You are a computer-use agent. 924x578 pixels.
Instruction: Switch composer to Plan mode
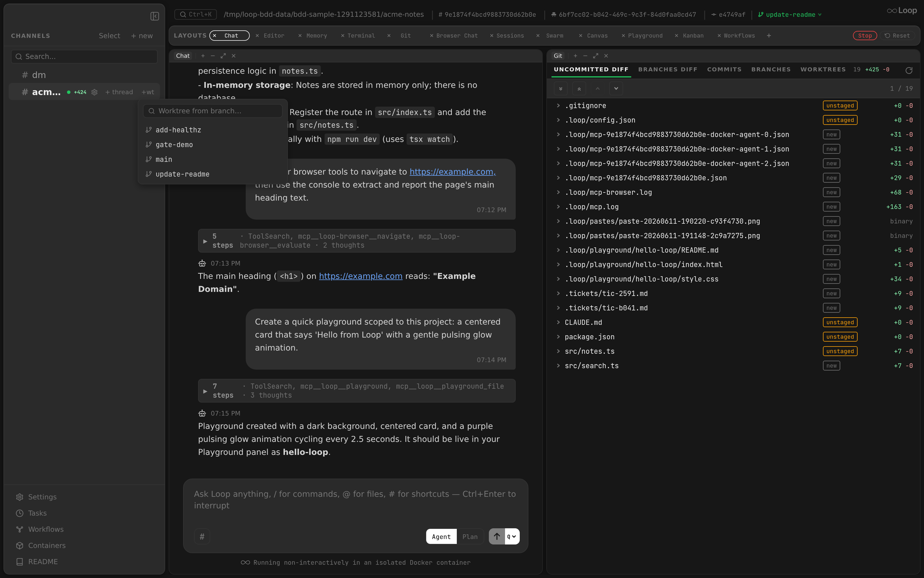pos(470,537)
